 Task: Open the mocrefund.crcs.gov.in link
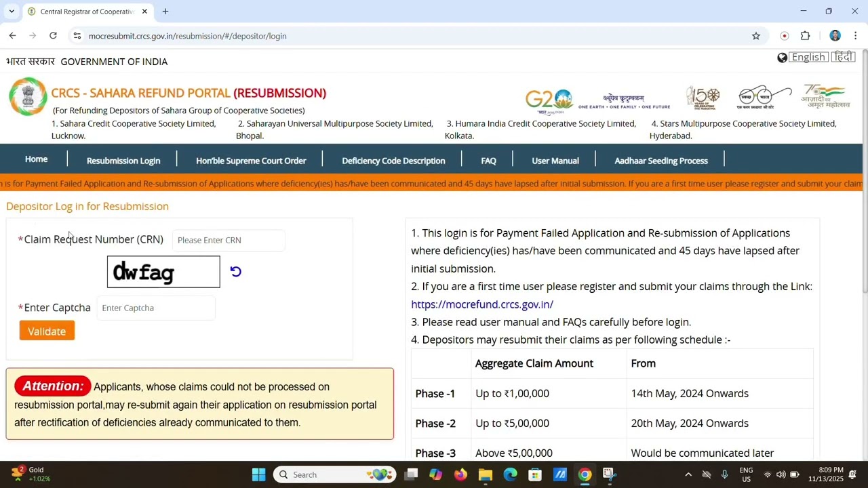click(x=482, y=304)
